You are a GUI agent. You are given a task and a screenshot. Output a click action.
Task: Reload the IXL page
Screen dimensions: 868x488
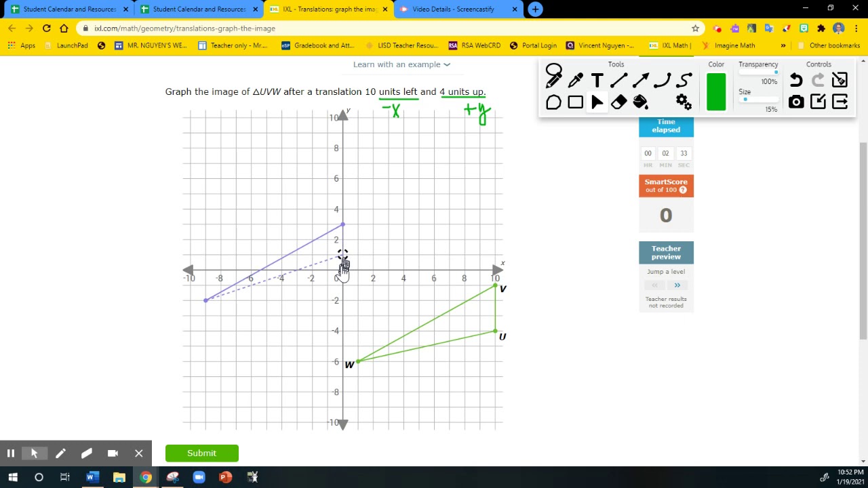click(x=46, y=28)
